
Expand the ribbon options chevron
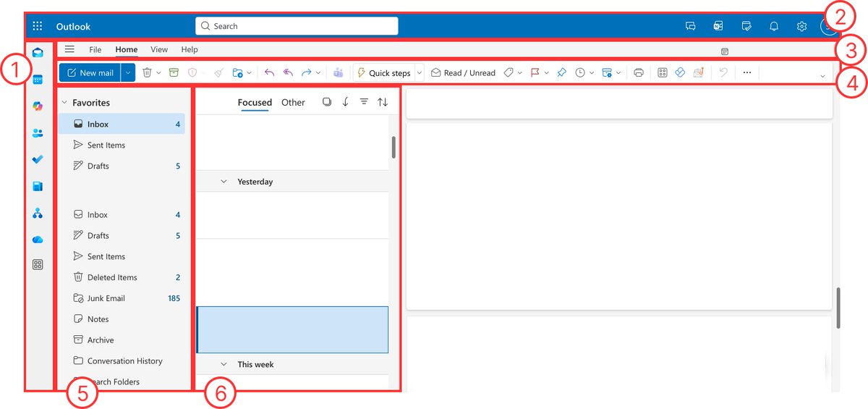tap(822, 76)
